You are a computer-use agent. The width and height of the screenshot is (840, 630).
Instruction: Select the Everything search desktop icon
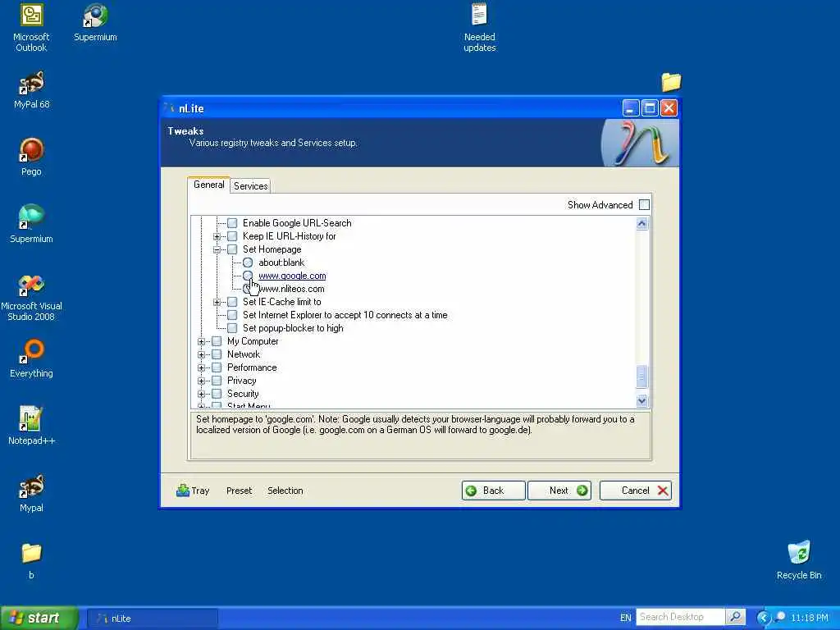tap(31, 359)
